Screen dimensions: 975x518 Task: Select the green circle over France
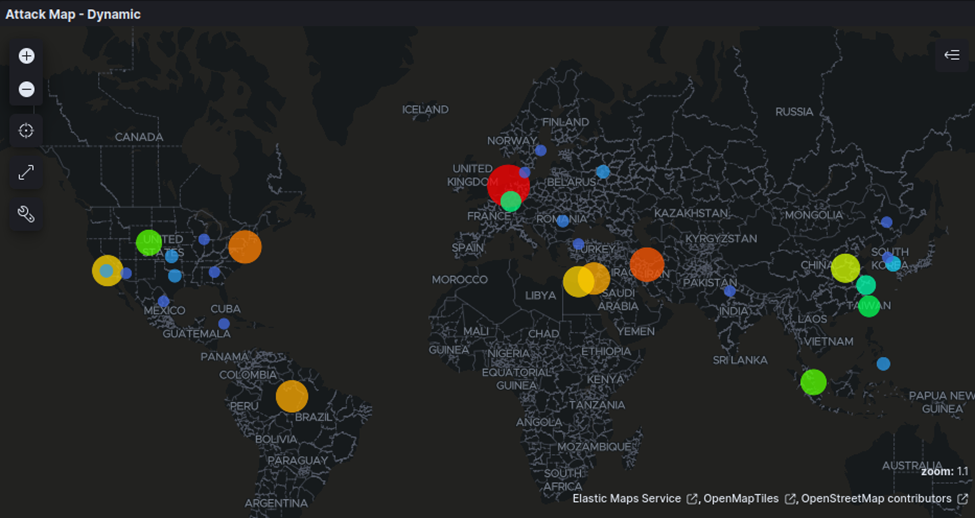[x=511, y=201]
